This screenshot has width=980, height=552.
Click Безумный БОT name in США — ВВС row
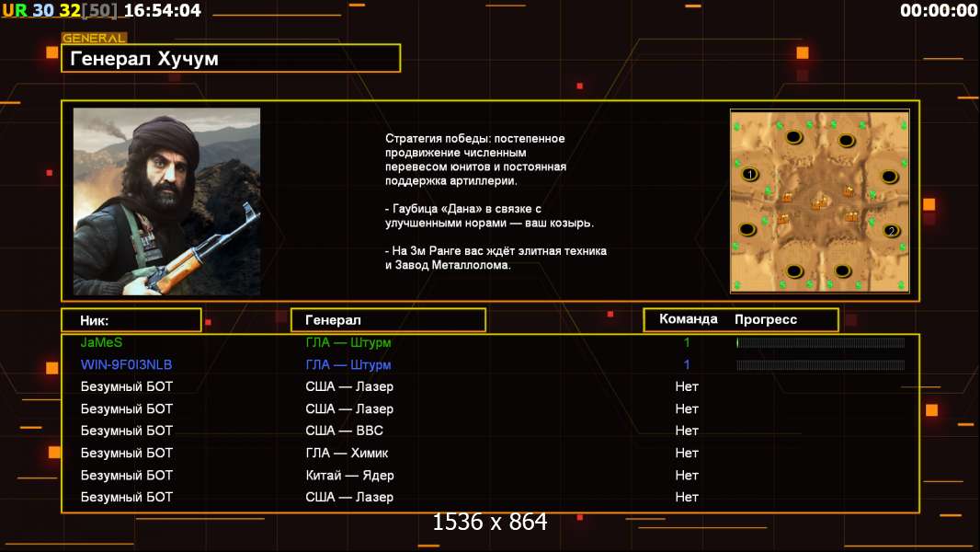(x=126, y=431)
